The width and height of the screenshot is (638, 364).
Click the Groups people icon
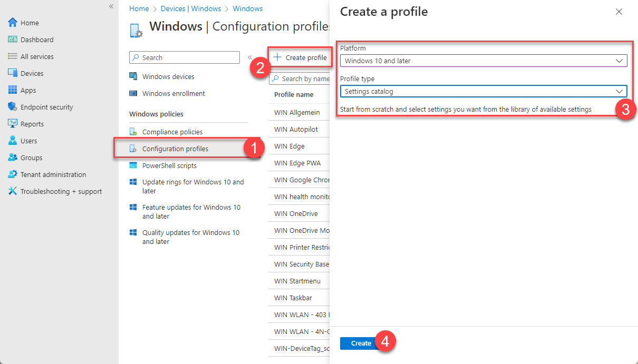13,158
